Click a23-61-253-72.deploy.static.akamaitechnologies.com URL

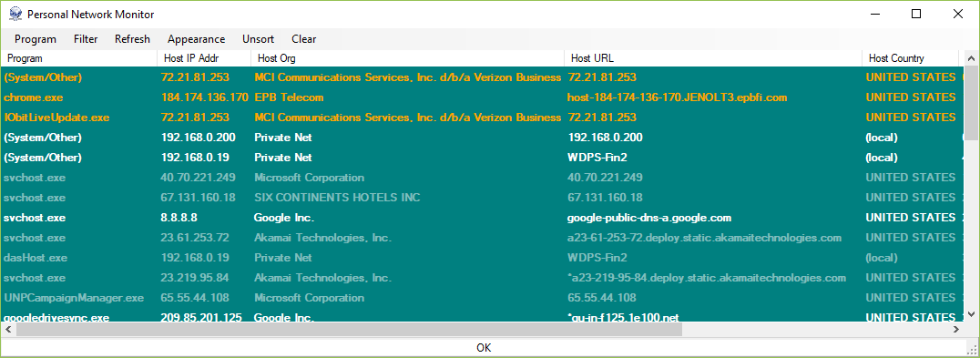click(x=704, y=238)
